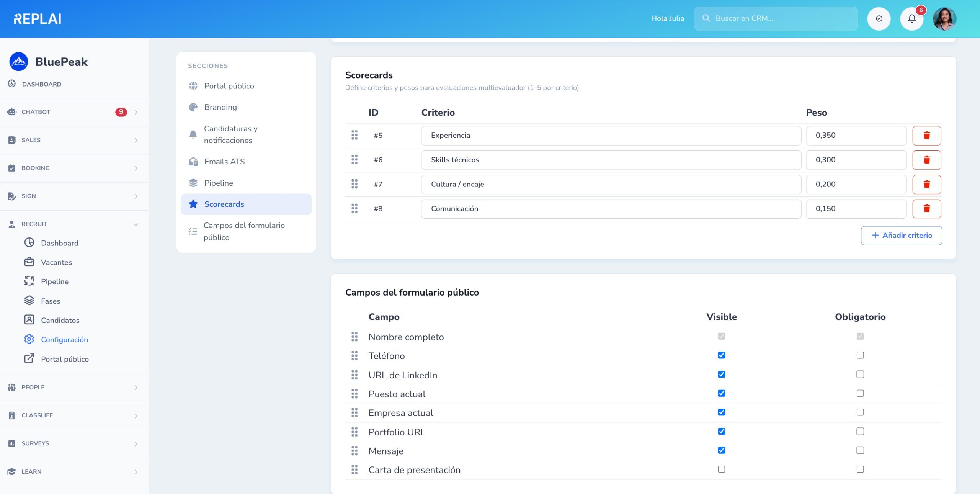Click the Portal público external link icon

pos(29,358)
